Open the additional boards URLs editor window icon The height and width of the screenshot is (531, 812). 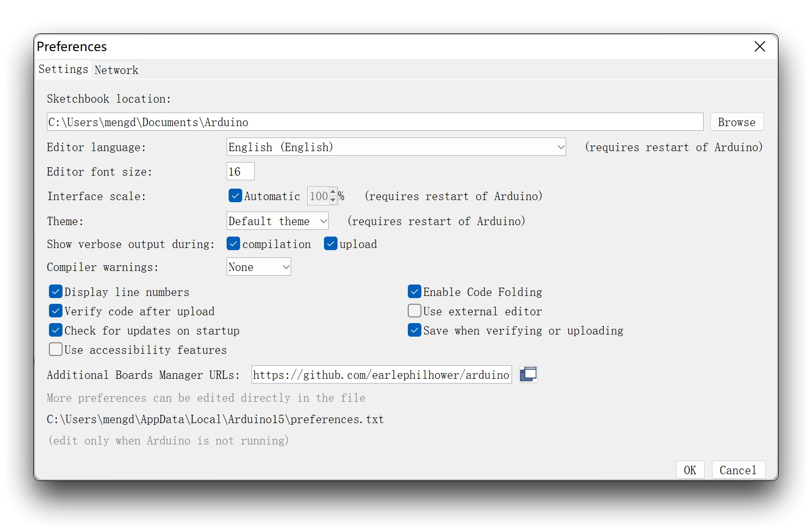point(528,374)
